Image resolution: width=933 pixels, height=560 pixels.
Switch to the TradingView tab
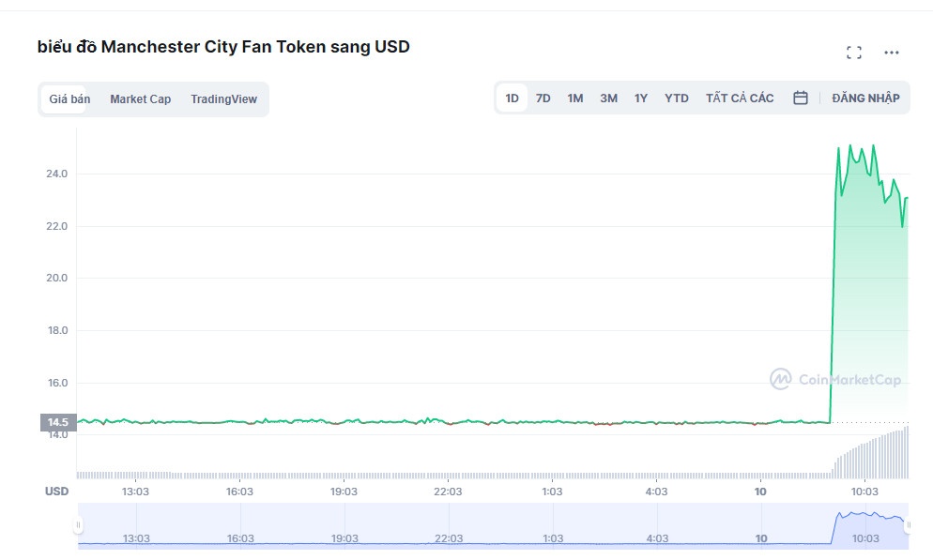click(223, 99)
